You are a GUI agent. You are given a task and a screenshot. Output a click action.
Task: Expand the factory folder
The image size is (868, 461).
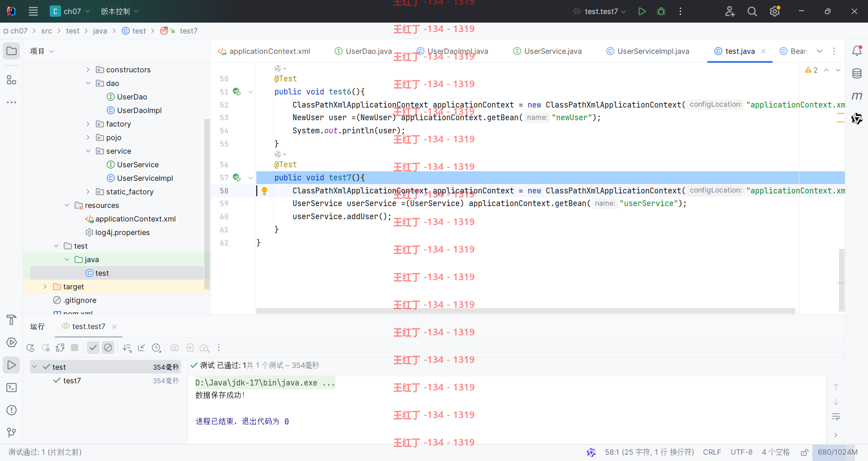click(88, 124)
